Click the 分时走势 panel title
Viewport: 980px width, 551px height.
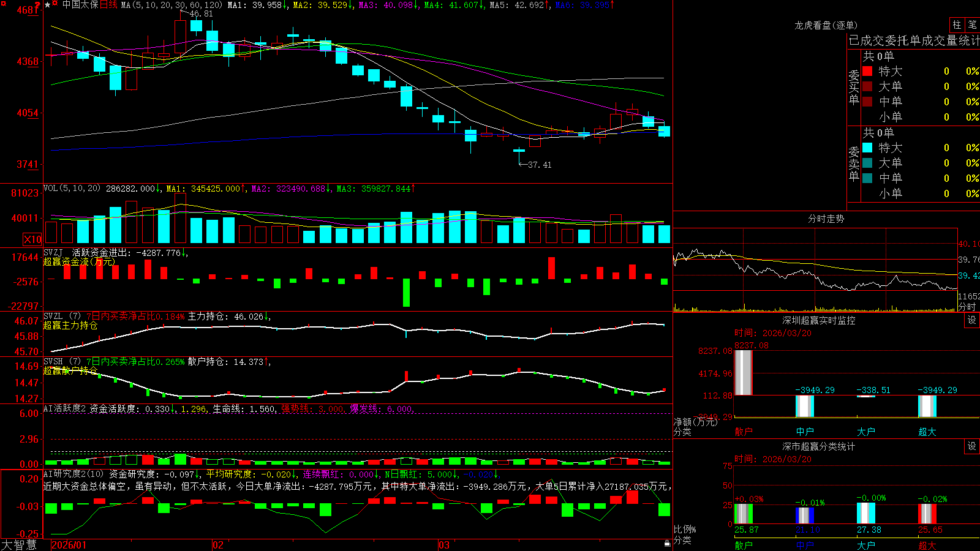click(x=826, y=219)
